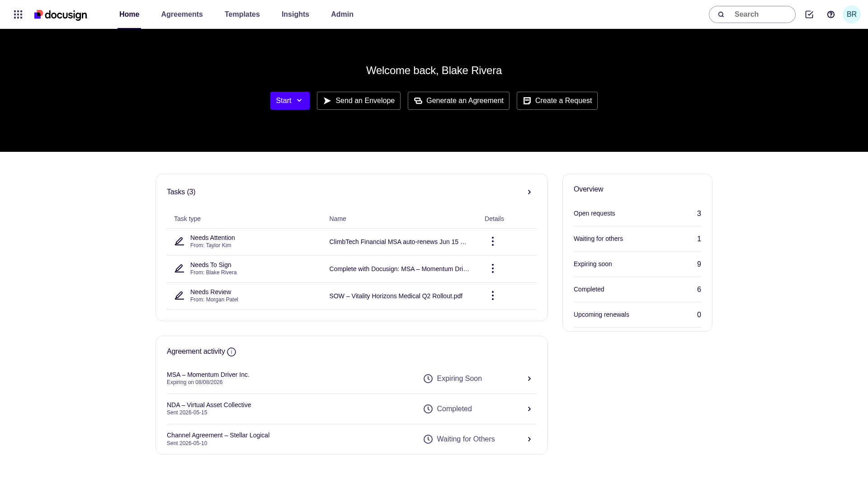Click 'Channel Agreement – Stellar Logical' agreement title
This screenshot has height=488, width=868.
click(x=218, y=435)
